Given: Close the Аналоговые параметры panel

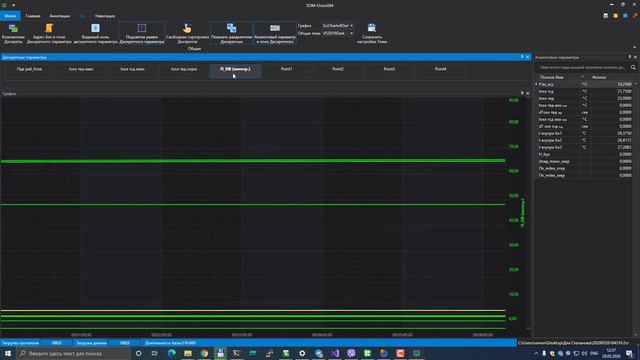Looking at the screenshot, I should [635, 57].
